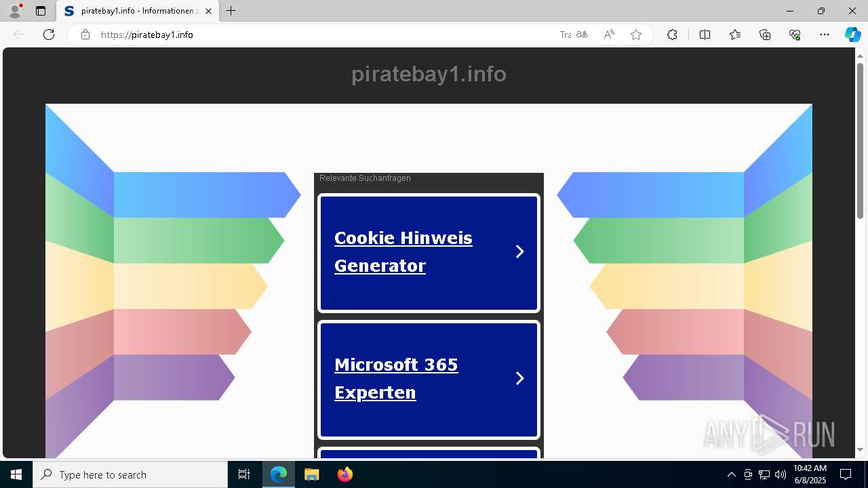Launch Copilot sidebar icon
This screenshot has width=868, height=488.
tap(852, 35)
